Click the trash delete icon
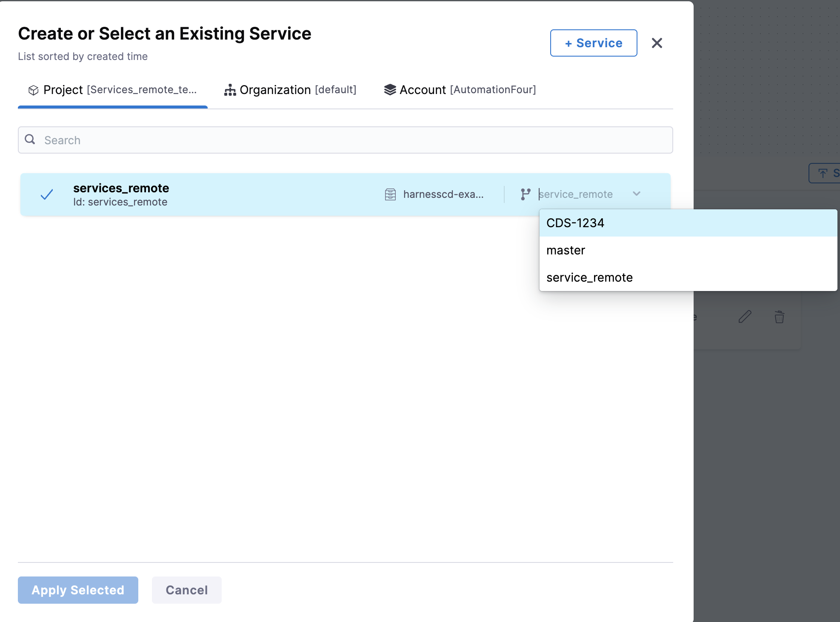This screenshot has height=622, width=840. pos(779,317)
